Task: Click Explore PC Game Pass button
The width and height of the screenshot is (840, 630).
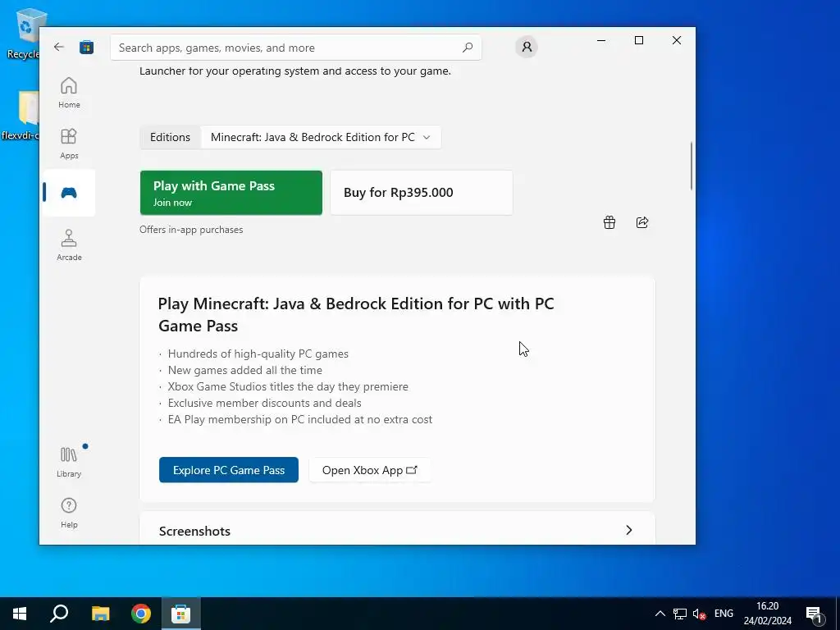Action: point(229,470)
